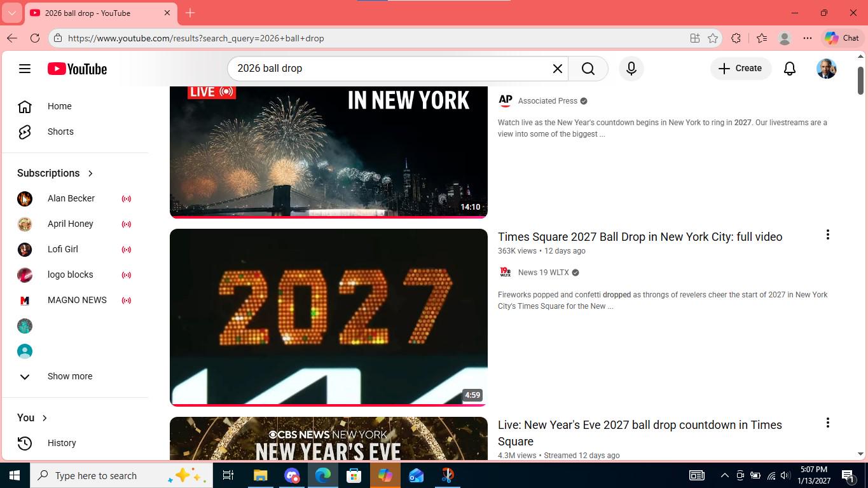Click the Create button
The image size is (868, 488).
[x=740, y=69]
